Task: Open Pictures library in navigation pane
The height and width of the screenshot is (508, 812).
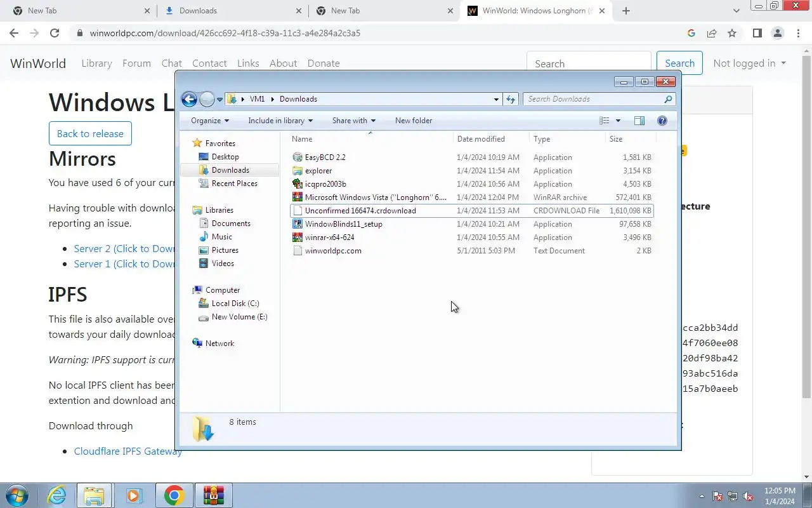Action: click(x=225, y=250)
